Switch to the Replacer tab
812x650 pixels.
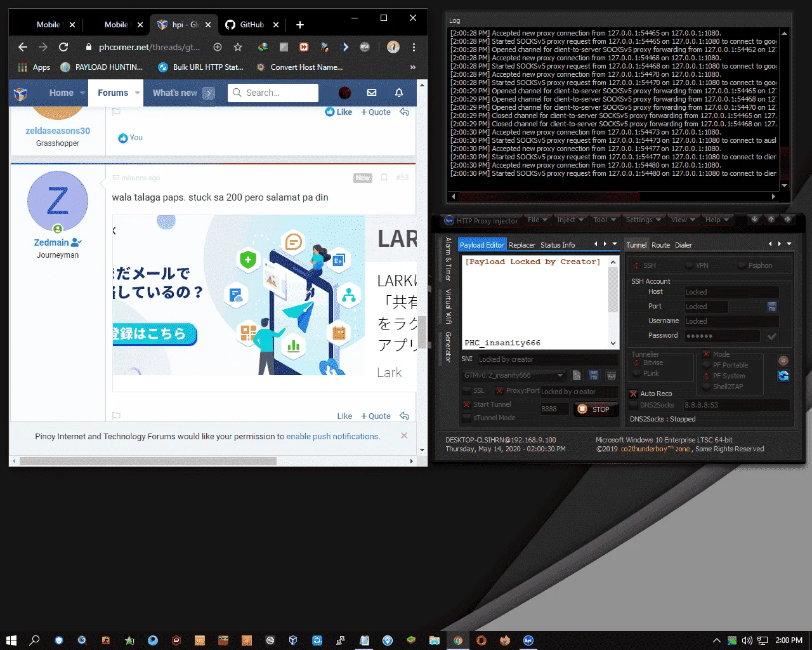[x=522, y=245]
